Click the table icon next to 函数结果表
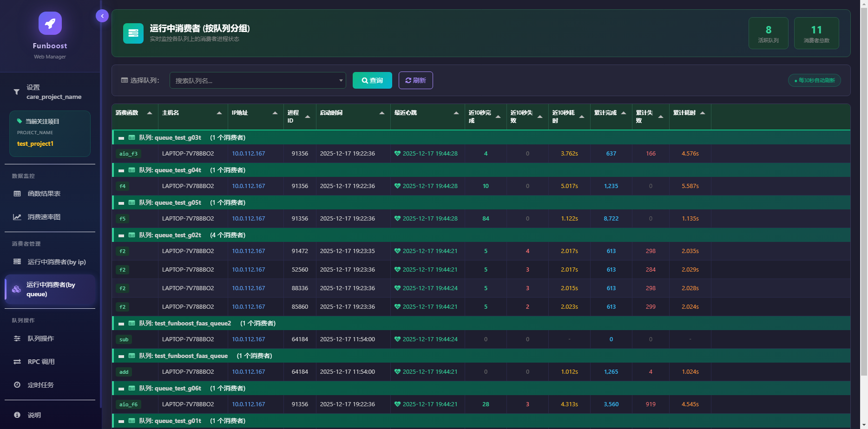The width and height of the screenshot is (868, 429). 17,194
